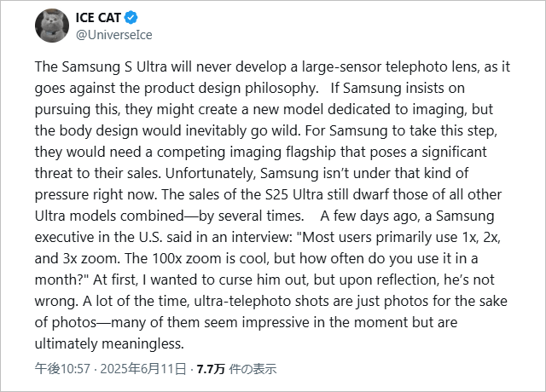Viewport: 546px width, 392px height.
Task: Click the "The Samsung S Ultra" opening words
Action: (101, 66)
